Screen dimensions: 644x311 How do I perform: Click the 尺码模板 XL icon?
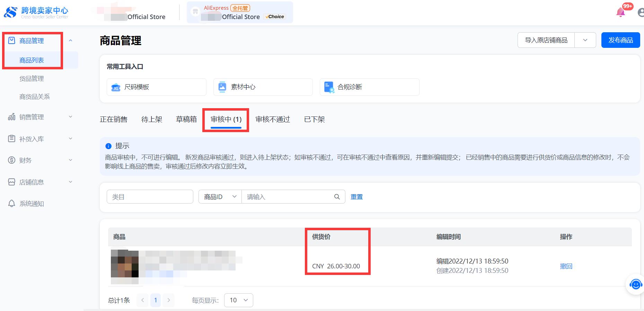coord(116,87)
